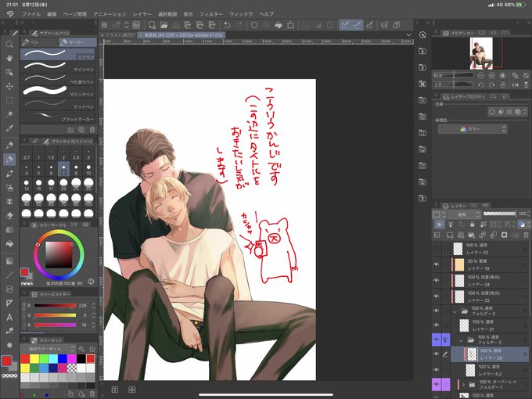Viewport: 532px width, 399px height.
Task: Open the layer blending mode dropdown (通常)
Action: [465, 214]
